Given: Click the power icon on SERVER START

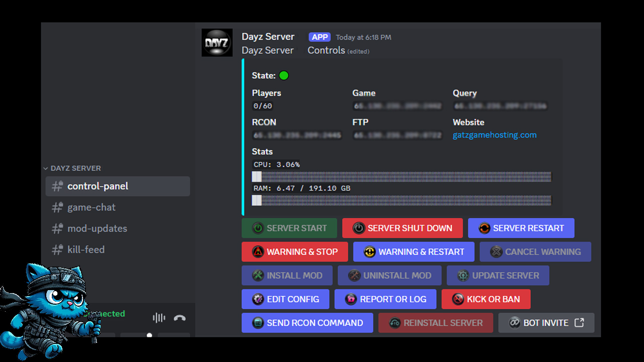Looking at the screenshot, I should [x=258, y=228].
